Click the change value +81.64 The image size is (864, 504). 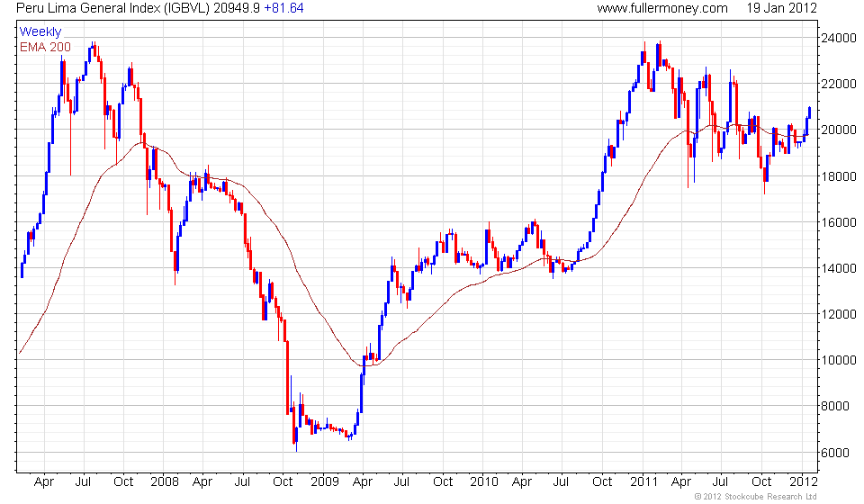283,8
